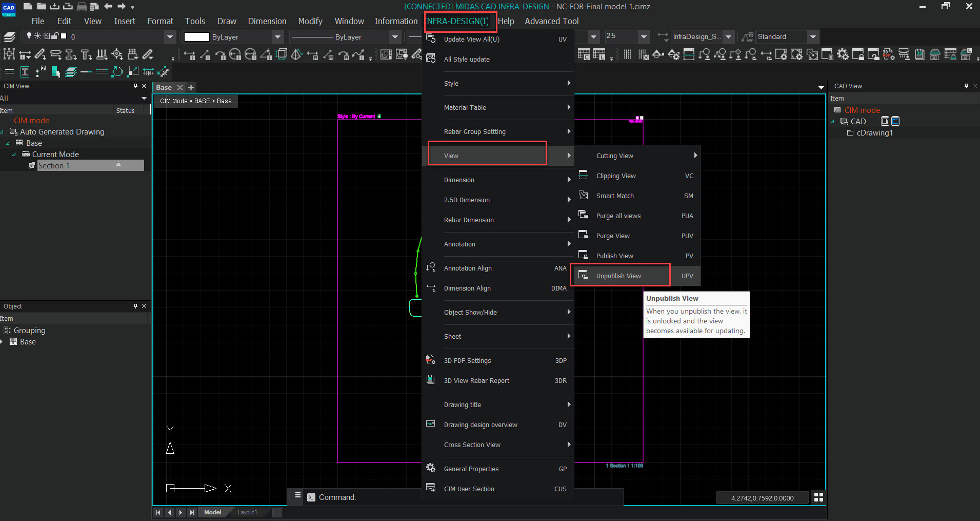
Task: Pin the Object panel
Action: pyautogui.click(x=135, y=306)
